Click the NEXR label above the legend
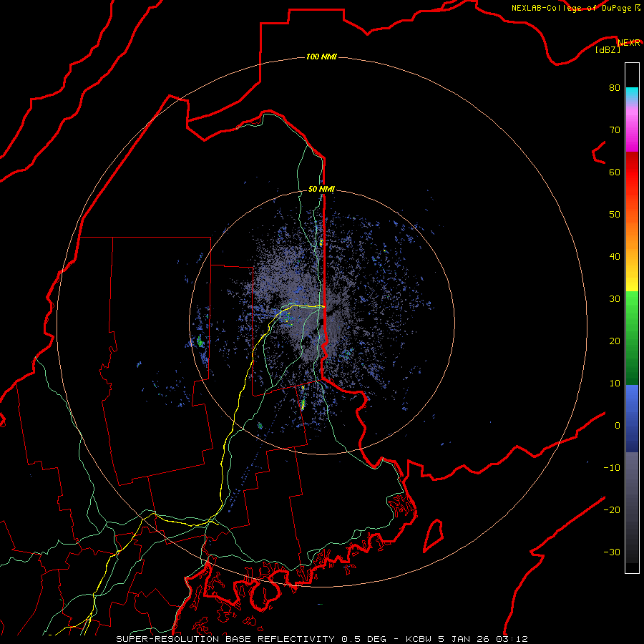Image resolution: width=644 pixels, height=644 pixels. pyautogui.click(x=629, y=43)
